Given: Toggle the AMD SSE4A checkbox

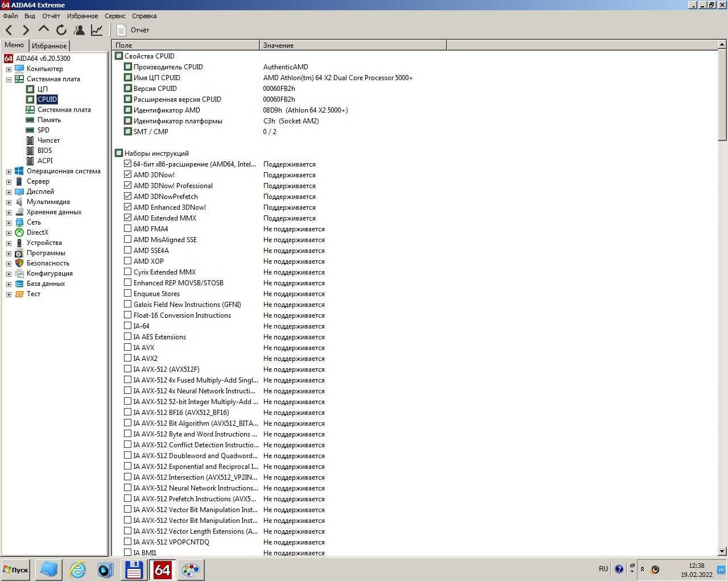Looking at the screenshot, I should point(127,250).
